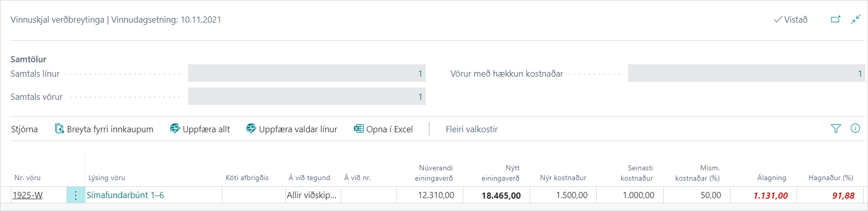Click the Samtals línur field

coord(306,74)
